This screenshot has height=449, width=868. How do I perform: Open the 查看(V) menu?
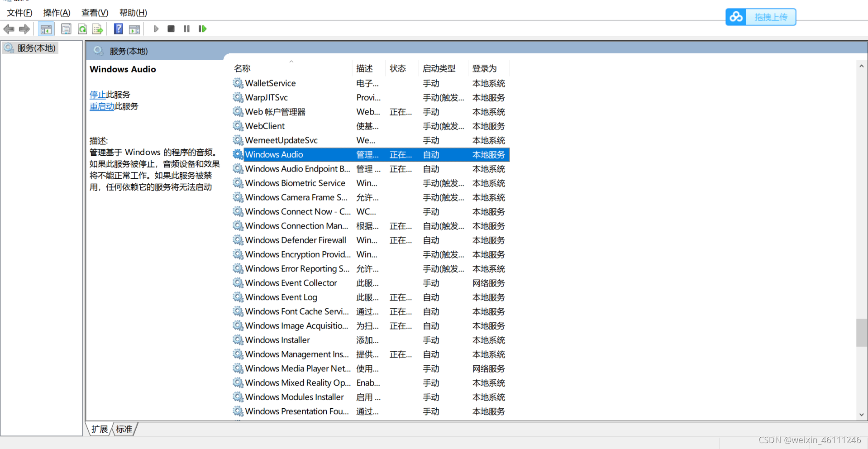tap(95, 13)
